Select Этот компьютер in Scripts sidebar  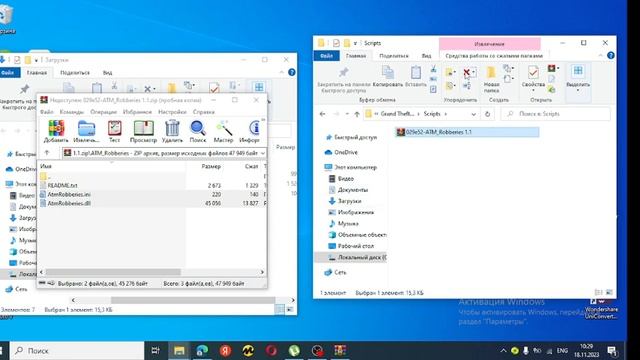(351, 167)
